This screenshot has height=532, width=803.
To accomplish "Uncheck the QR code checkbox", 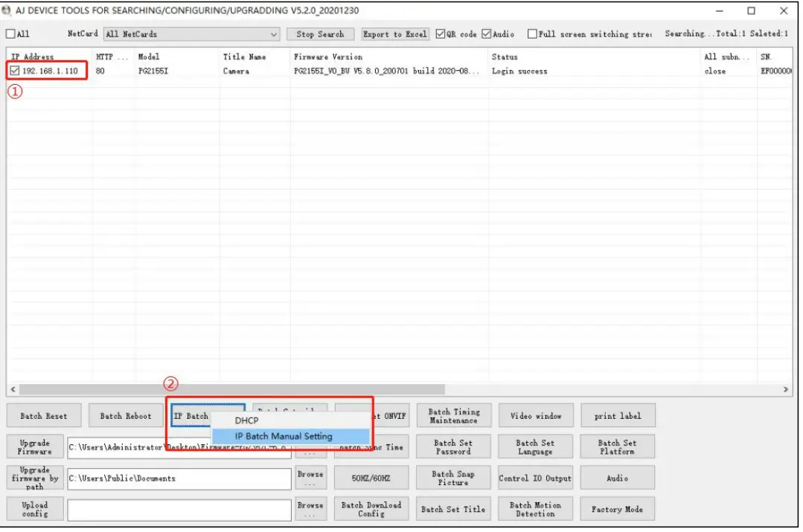I will pyautogui.click(x=441, y=33).
